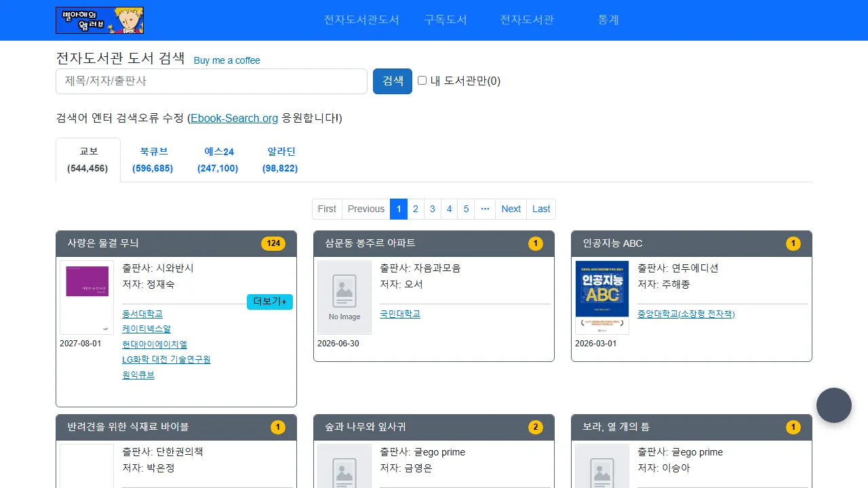Screen dimensions: 868x488
Task: Switch to the 예스24 tab
Action: (218, 160)
